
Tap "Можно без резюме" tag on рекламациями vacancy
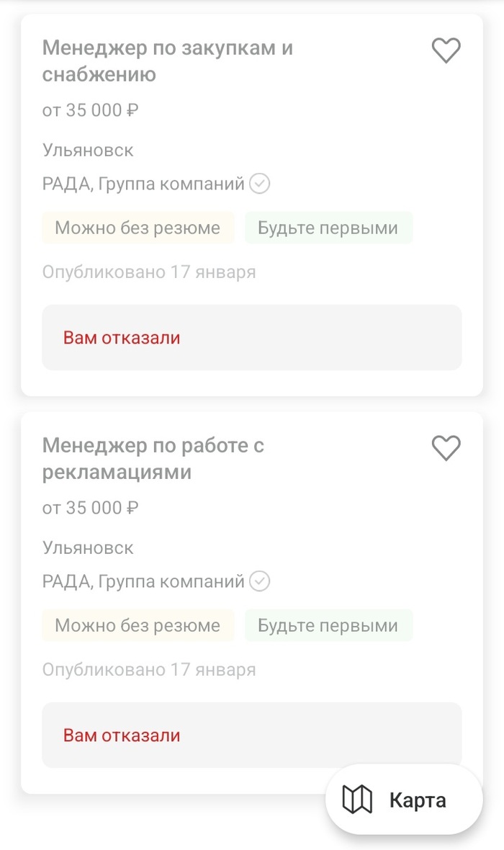[x=138, y=626]
